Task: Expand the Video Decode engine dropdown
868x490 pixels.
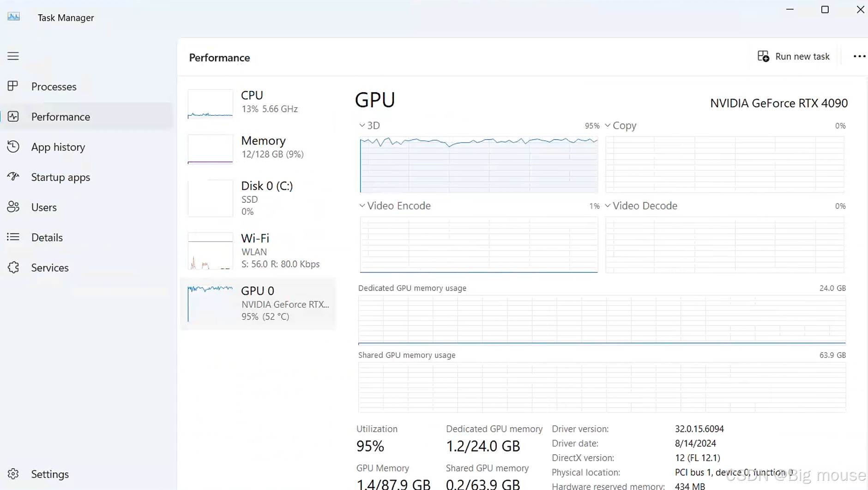Action: tap(608, 206)
